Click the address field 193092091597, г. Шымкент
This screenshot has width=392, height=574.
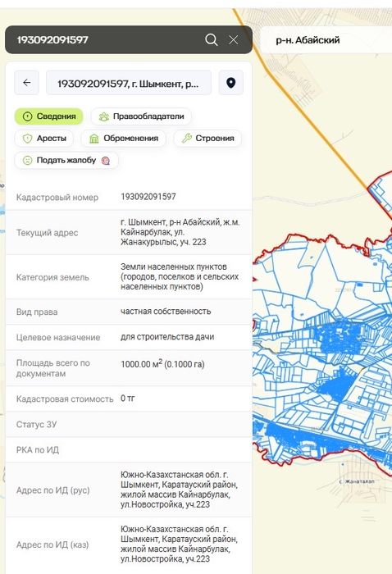129,83
